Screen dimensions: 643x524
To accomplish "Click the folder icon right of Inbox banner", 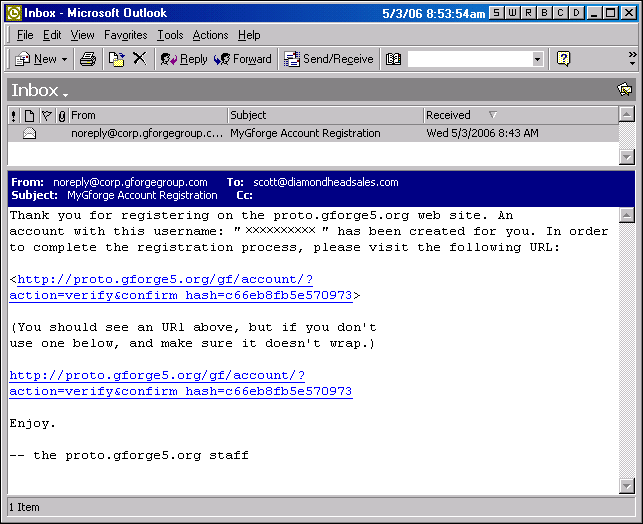I will click(x=624, y=90).
